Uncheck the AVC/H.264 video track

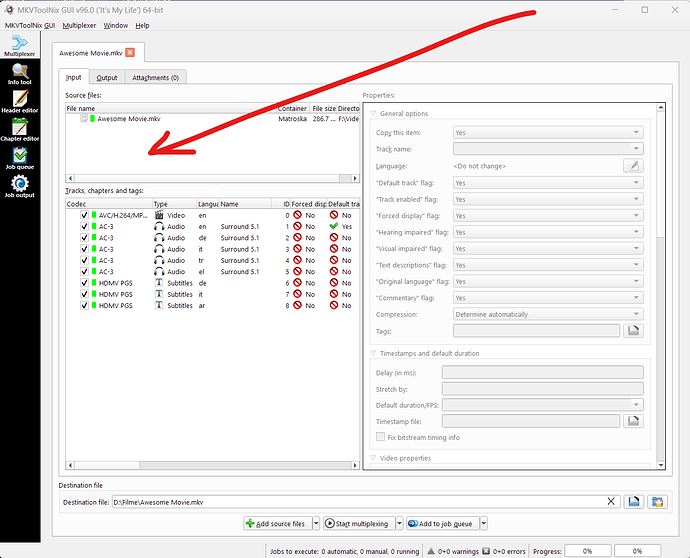(84, 215)
